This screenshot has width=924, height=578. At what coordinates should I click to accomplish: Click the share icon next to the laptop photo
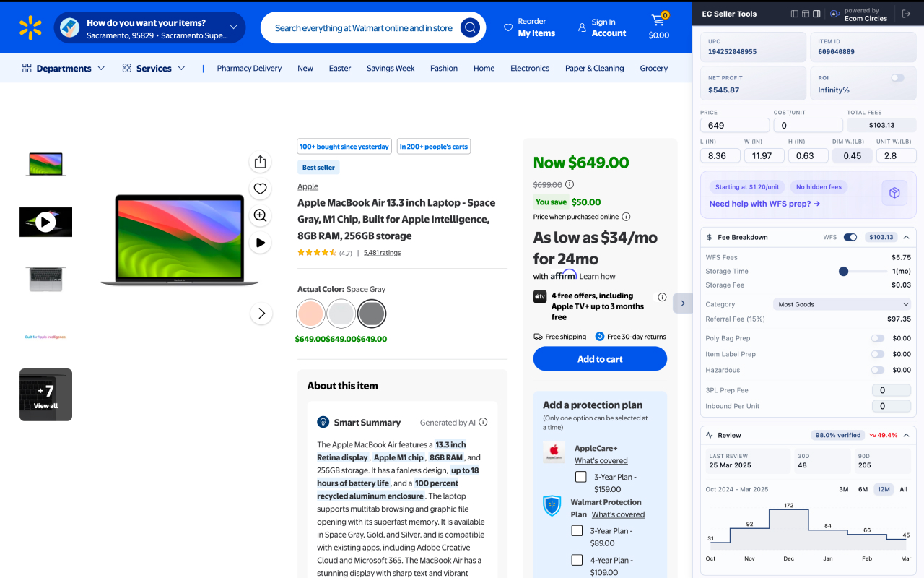[x=260, y=162]
